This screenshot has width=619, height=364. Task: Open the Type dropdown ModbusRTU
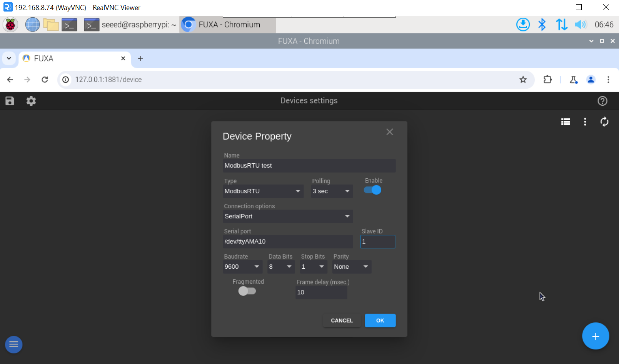(264, 191)
